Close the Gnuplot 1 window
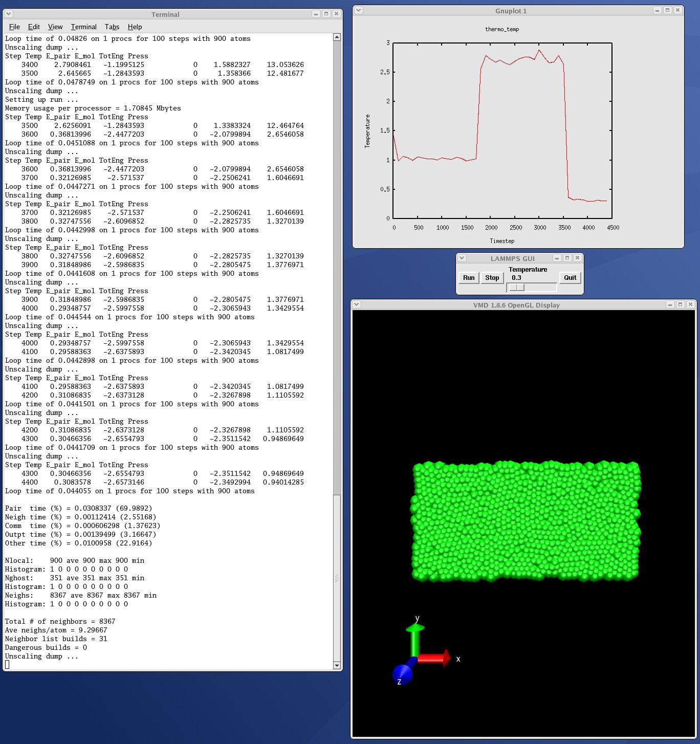The width and height of the screenshot is (700, 744). tap(677, 10)
